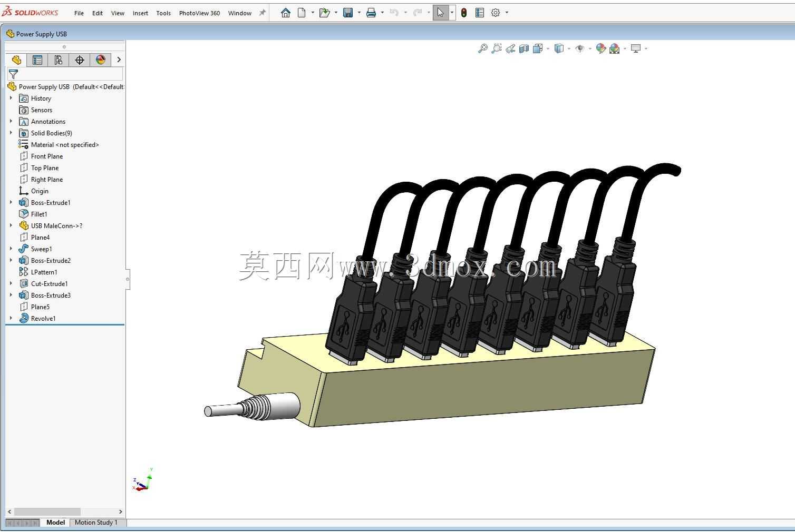Print the document
The height and width of the screenshot is (532, 795).
371,13
